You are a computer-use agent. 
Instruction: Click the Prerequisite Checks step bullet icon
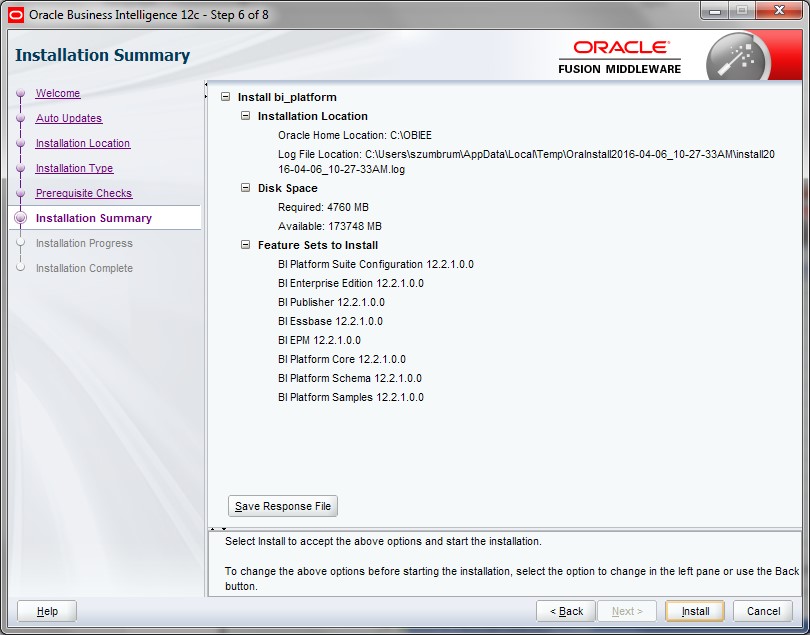point(20,194)
